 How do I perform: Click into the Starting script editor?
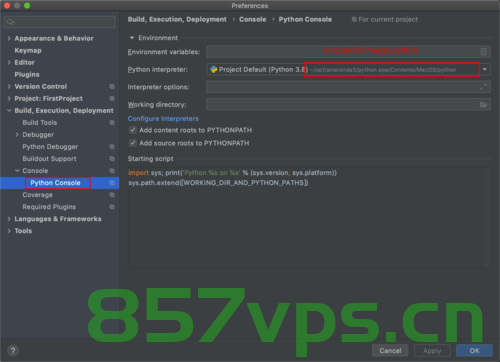point(309,217)
